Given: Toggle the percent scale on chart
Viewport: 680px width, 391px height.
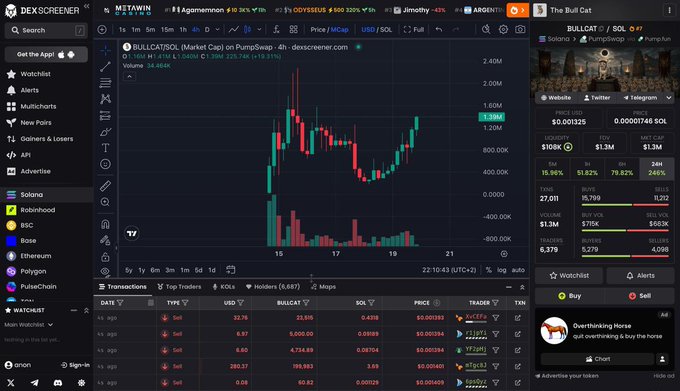Looking at the screenshot, I should coord(488,270).
